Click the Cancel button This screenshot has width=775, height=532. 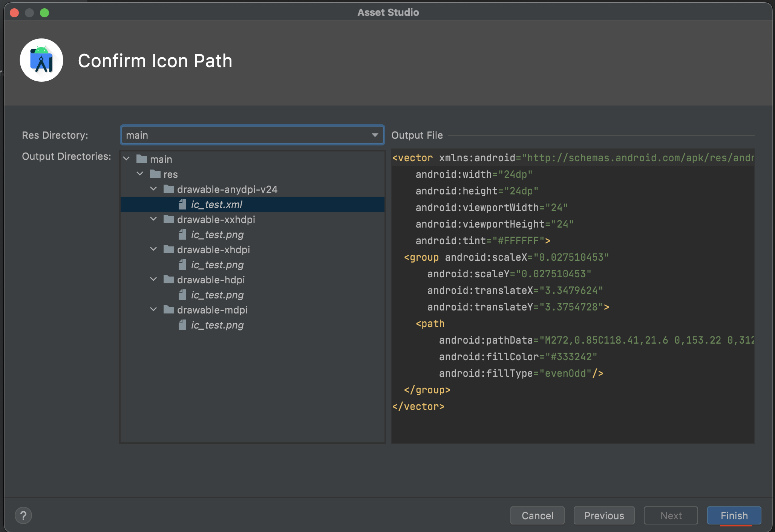tap(537, 515)
